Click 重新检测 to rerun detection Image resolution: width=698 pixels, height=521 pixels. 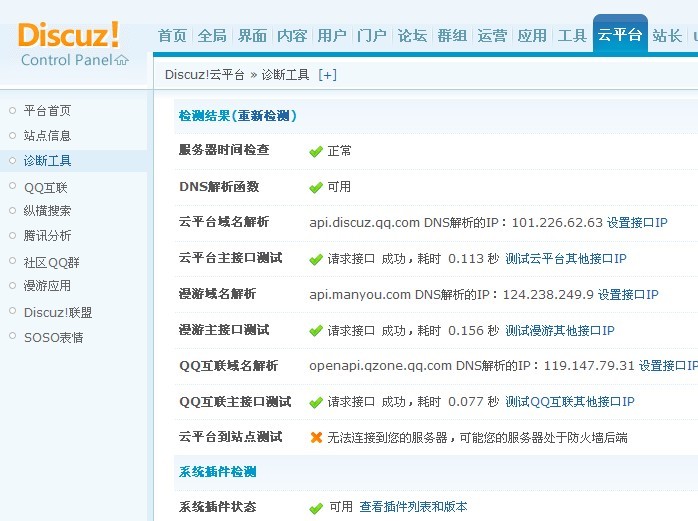pos(264,116)
